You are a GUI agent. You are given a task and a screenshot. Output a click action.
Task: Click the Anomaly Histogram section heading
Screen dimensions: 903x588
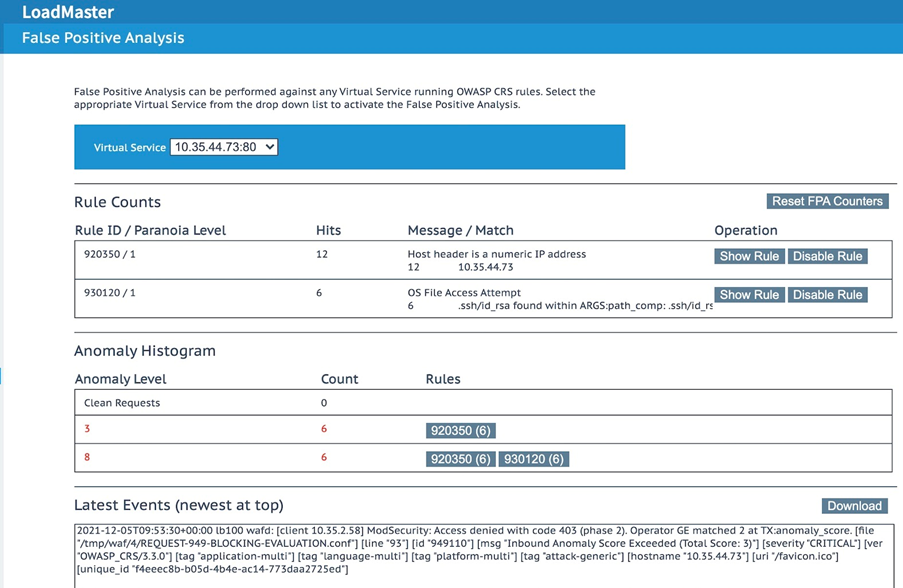click(145, 351)
